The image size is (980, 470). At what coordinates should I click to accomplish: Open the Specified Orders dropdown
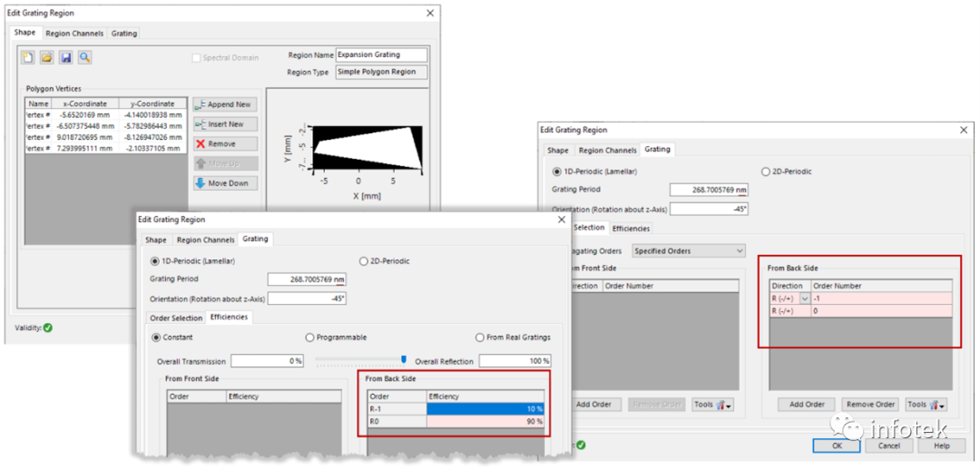click(x=689, y=250)
